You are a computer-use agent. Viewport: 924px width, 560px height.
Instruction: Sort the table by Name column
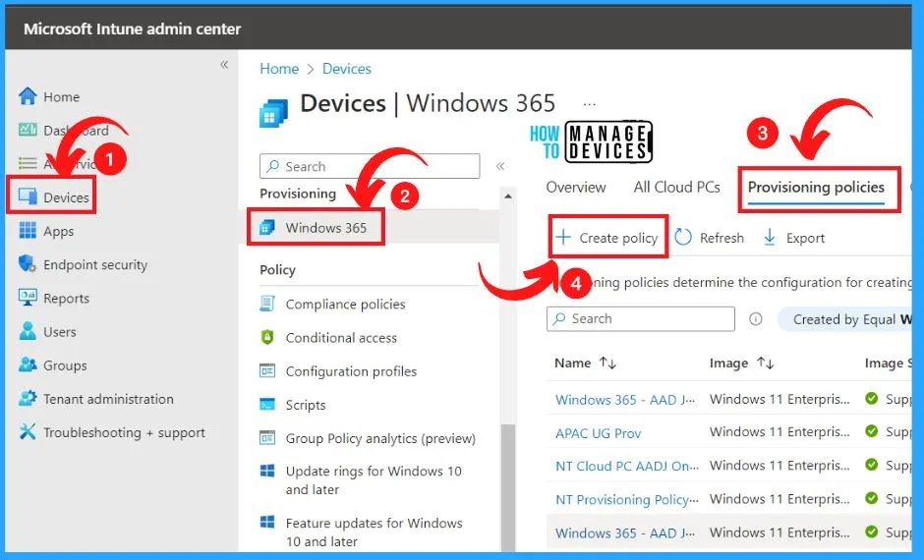(x=585, y=363)
